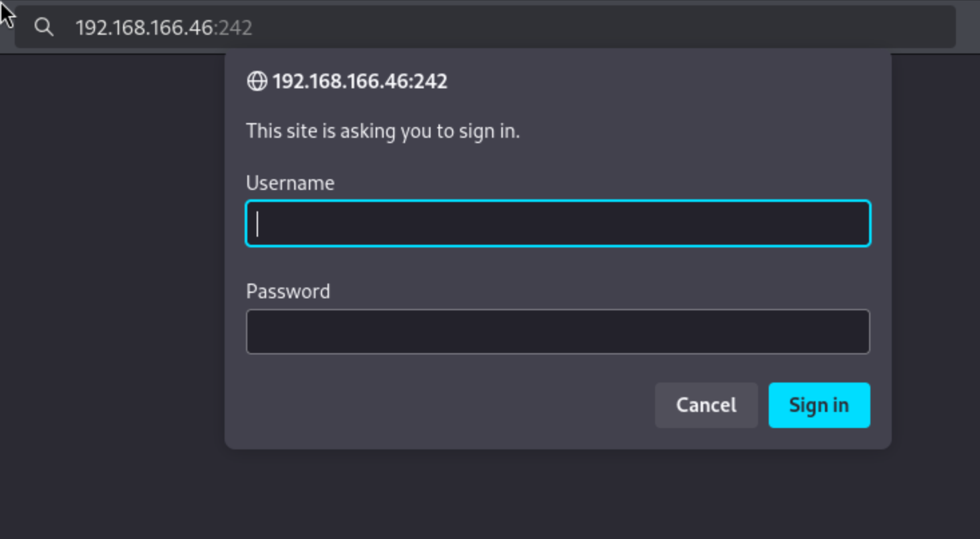This screenshot has width=980, height=539.
Task: Click the Username label text
Action: (290, 183)
